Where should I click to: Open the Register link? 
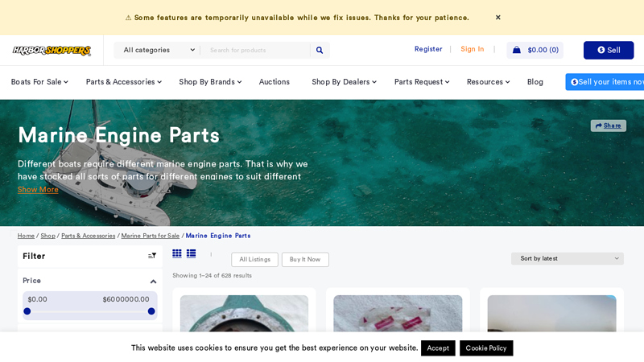point(428,49)
